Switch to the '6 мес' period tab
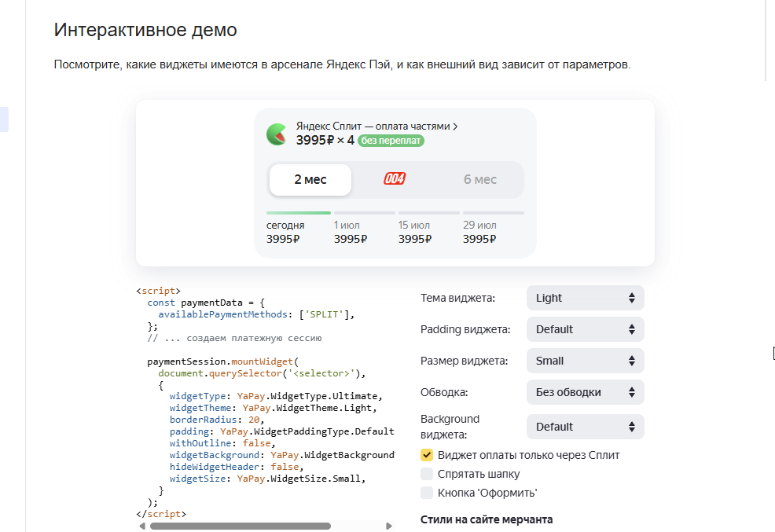775x532 pixels. 480,180
